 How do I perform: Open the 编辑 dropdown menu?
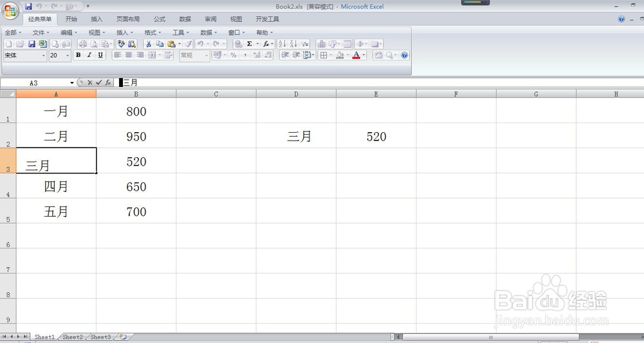pyautogui.click(x=69, y=32)
